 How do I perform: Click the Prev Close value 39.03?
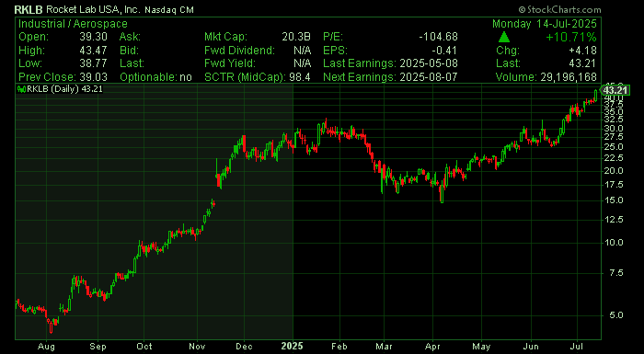click(x=94, y=77)
